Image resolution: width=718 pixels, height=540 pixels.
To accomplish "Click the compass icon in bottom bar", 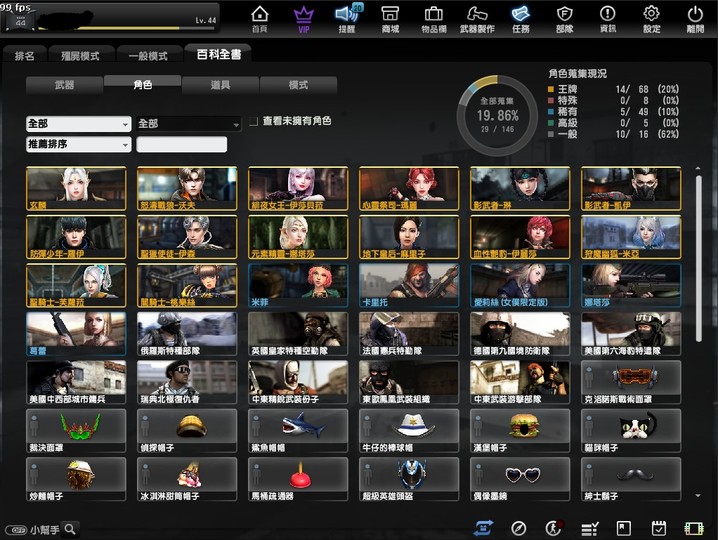I will [x=518, y=528].
